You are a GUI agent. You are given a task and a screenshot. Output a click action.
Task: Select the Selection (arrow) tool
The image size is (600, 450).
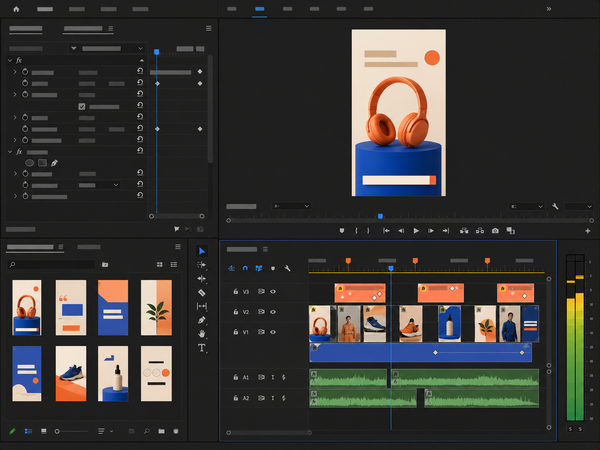click(x=202, y=251)
